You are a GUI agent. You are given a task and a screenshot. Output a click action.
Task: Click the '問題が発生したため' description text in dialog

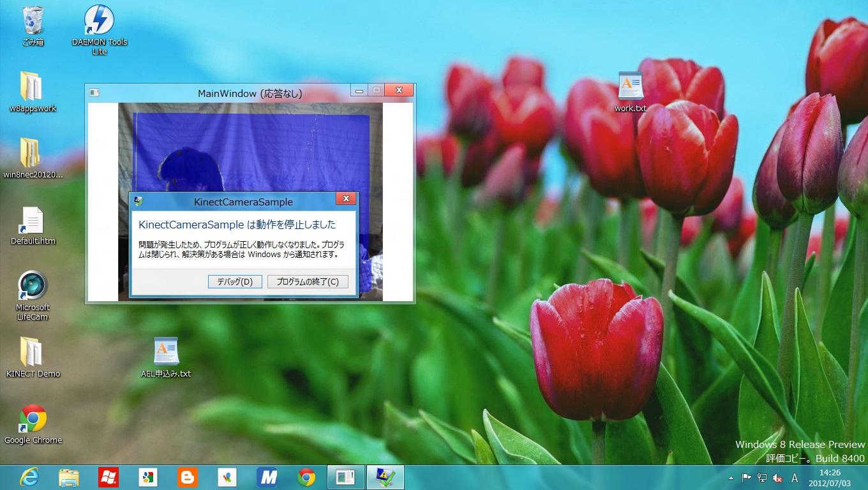[x=241, y=249]
